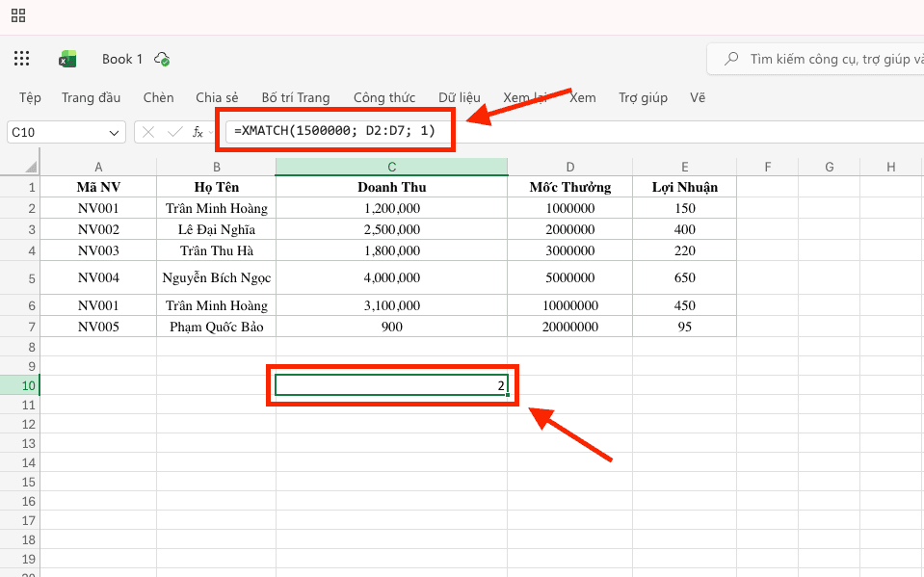
Task: Click the Select All corner triangle
Action: (31, 168)
